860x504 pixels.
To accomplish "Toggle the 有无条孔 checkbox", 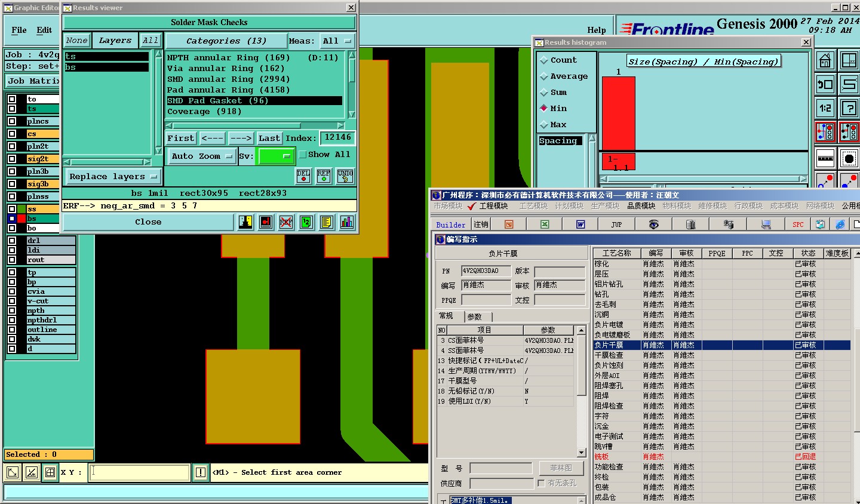I will [542, 483].
